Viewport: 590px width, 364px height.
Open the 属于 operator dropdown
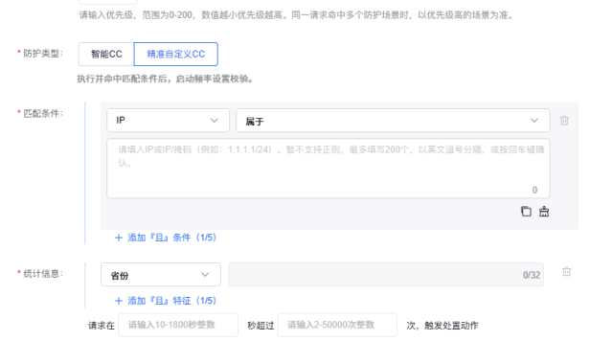(x=393, y=121)
